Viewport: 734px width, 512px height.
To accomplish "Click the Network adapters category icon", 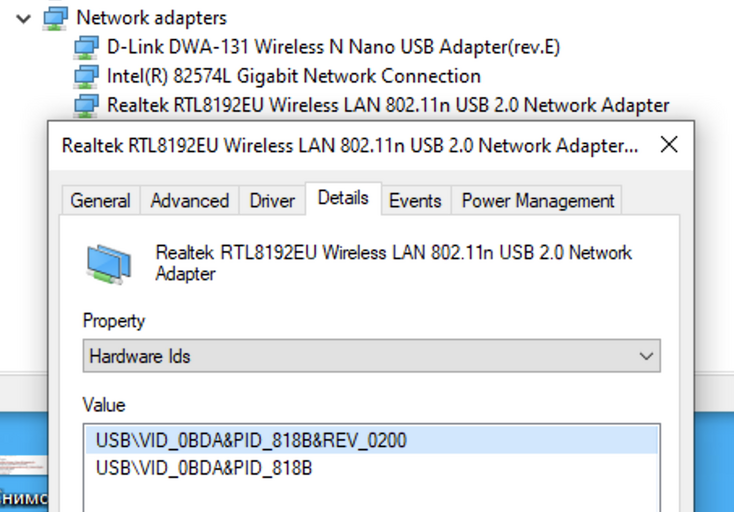I will point(55,19).
